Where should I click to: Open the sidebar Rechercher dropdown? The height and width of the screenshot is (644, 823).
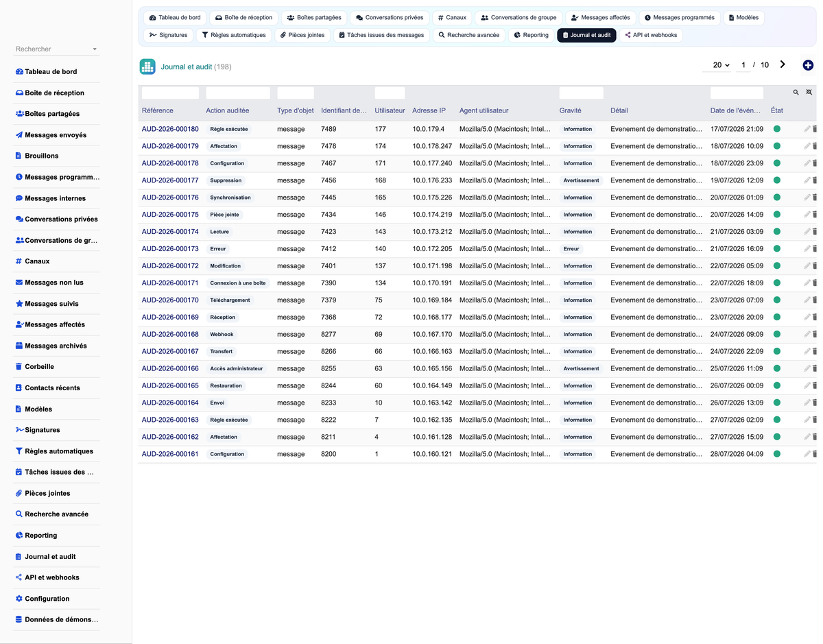[57, 49]
